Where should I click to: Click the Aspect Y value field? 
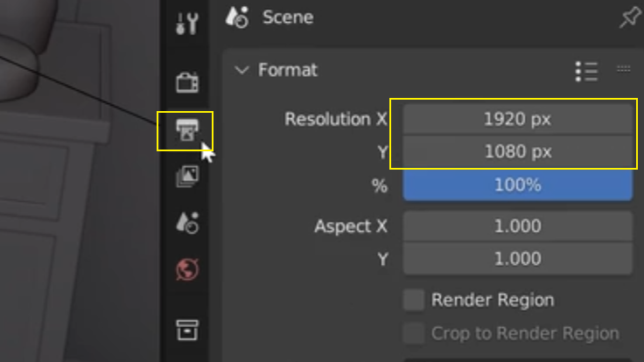(517, 259)
